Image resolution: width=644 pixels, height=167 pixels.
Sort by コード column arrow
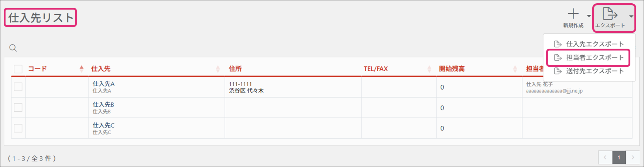click(x=82, y=69)
